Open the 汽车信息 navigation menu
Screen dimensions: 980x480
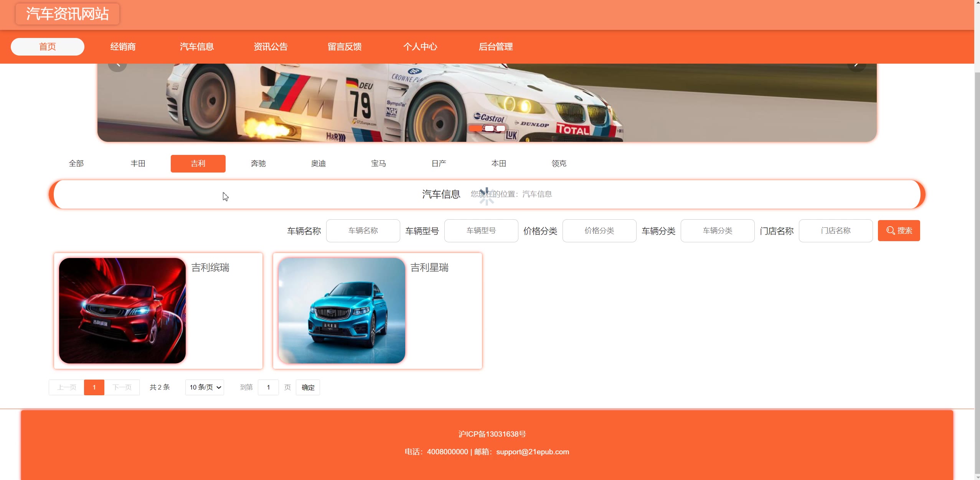(x=197, y=47)
